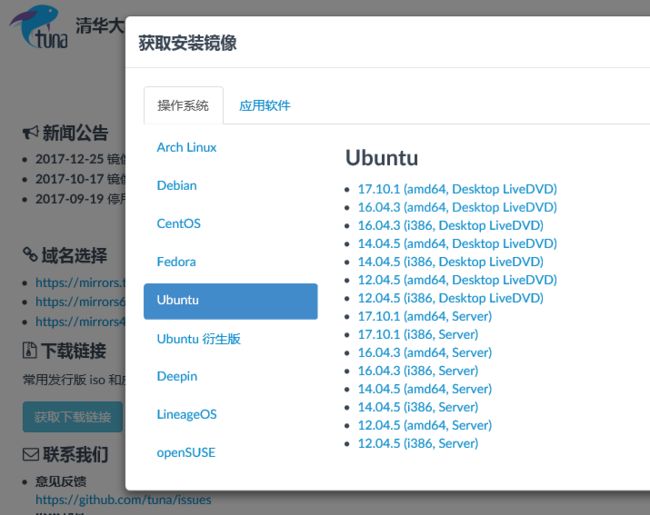Open the 2017-09-19 news item

tap(80, 199)
